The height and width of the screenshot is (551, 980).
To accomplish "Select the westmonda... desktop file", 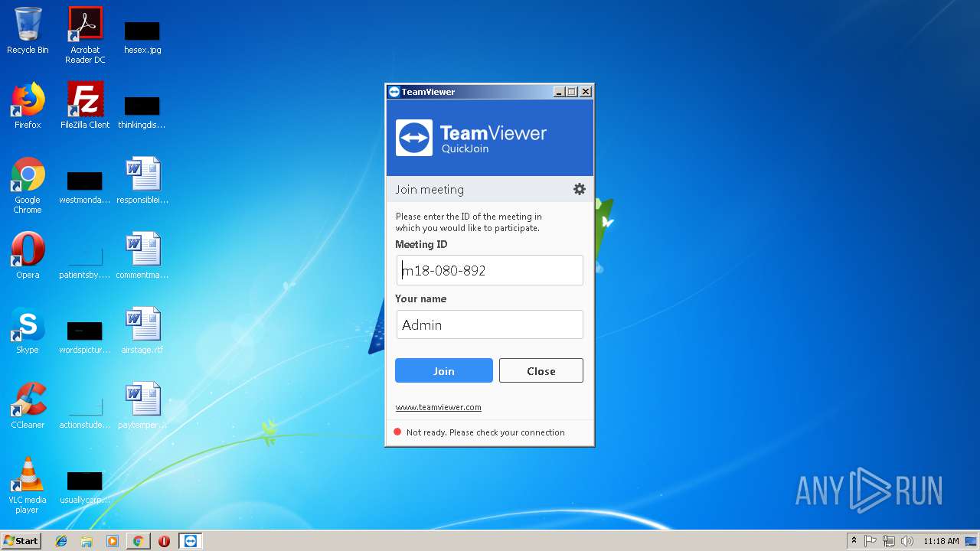I will point(85,187).
